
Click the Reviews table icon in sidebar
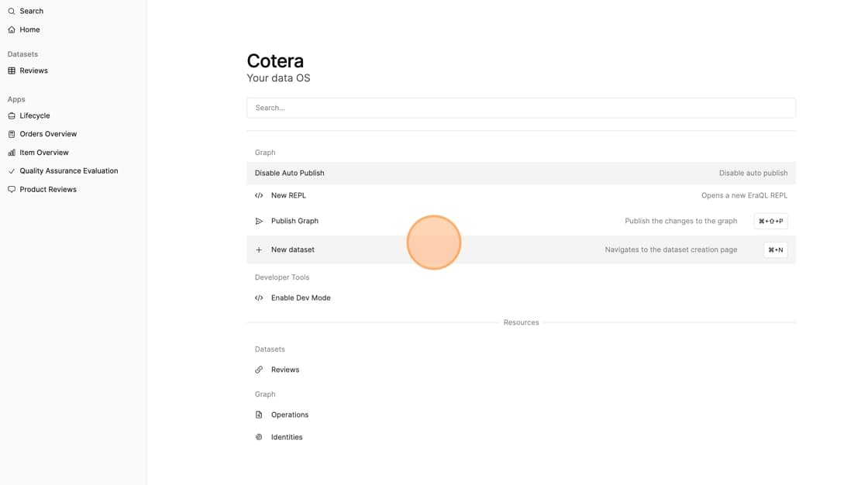[12, 71]
